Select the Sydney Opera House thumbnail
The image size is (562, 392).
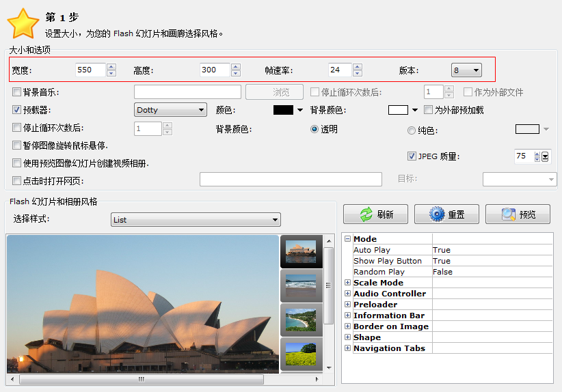click(x=301, y=252)
